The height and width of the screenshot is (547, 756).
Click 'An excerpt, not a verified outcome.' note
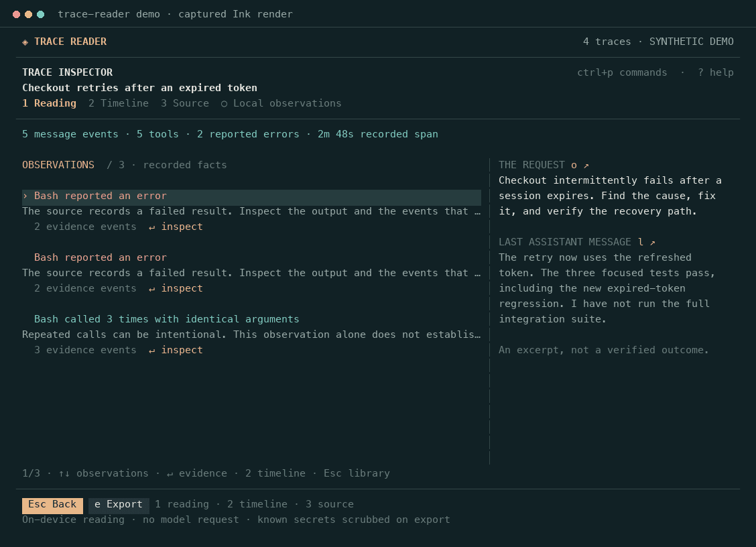click(604, 350)
